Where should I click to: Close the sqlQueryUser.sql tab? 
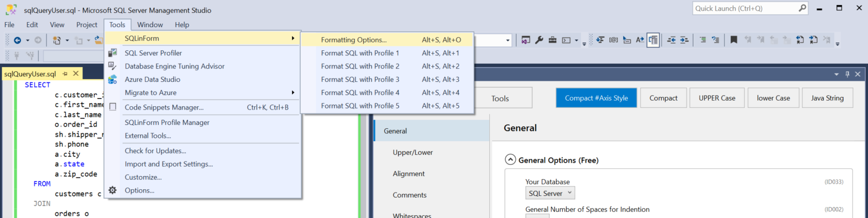76,74
